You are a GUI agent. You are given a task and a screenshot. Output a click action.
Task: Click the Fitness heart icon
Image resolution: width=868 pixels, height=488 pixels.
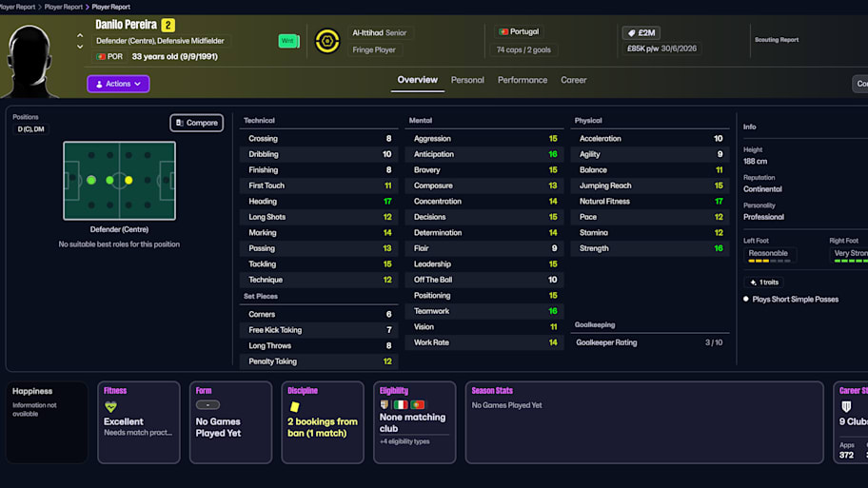coord(110,407)
